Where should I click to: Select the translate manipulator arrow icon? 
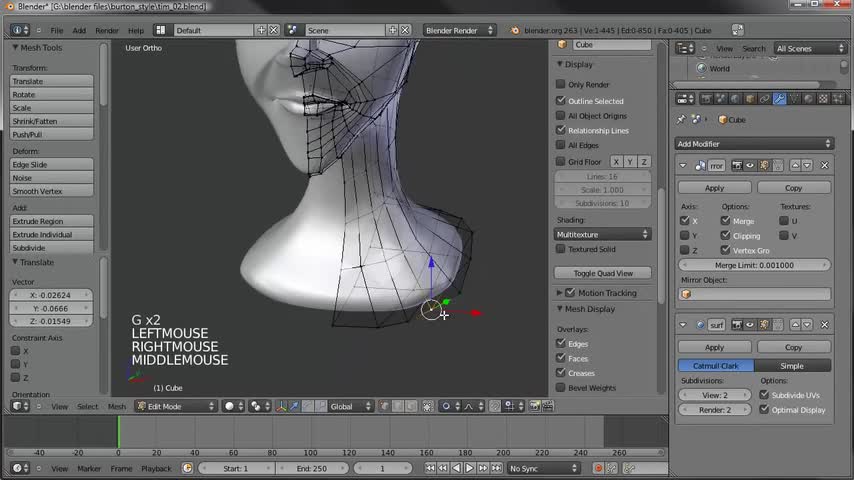click(x=294, y=406)
